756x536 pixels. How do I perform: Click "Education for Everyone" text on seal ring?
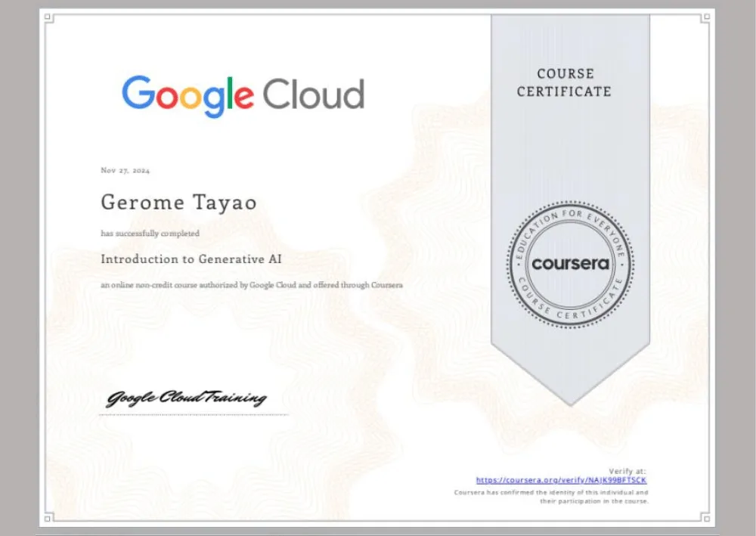click(570, 218)
